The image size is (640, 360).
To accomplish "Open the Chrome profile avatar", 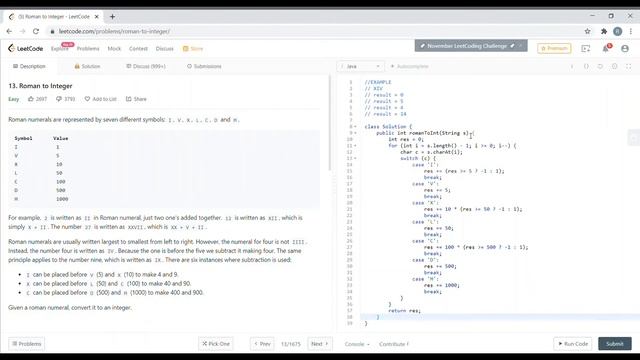I will 618,31.
